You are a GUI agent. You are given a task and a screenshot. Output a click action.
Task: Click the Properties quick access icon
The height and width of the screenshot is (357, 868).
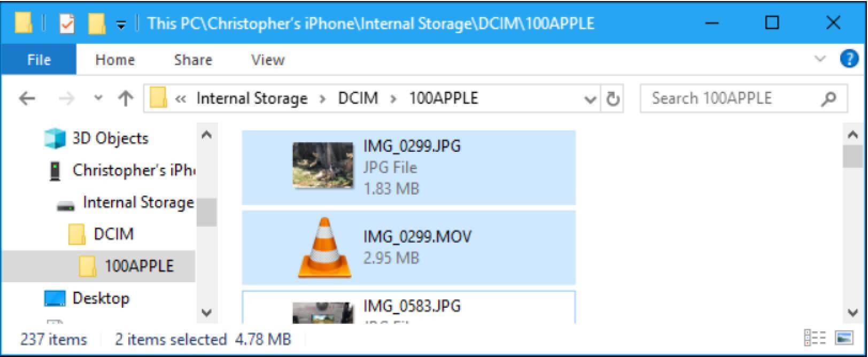[x=67, y=24]
